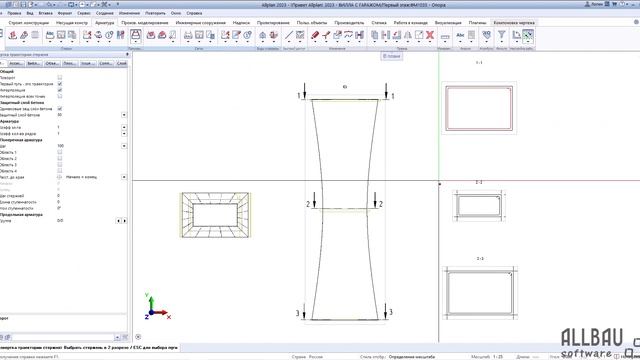This screenshot has width=640, height=360.
Task: Select the Начало + конец value
Action: [81, 177]
